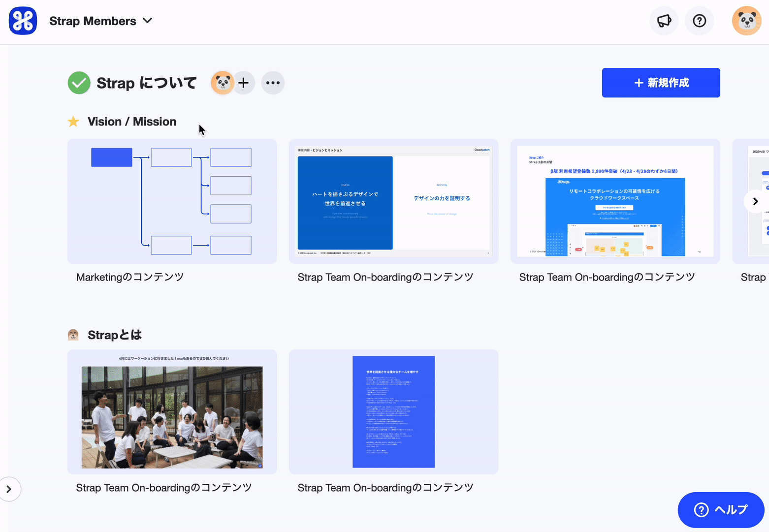
Task: Open the three-dot more options menu
Action: coord(273,83)
